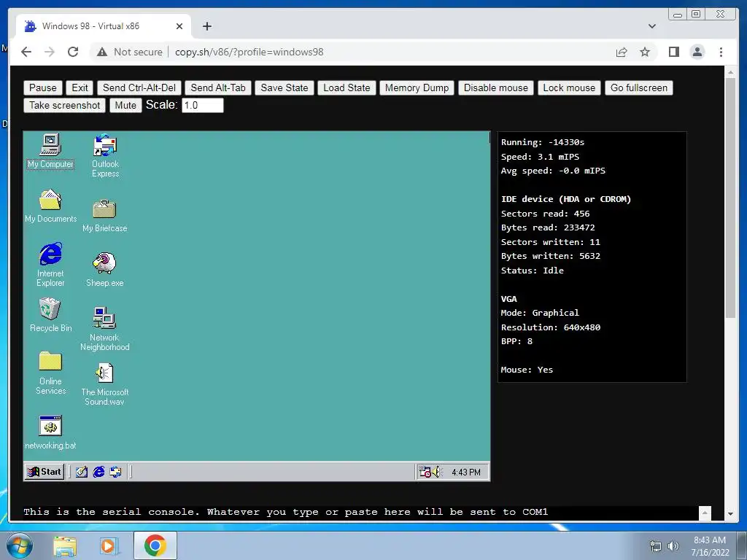The height and width of the screenshot is (560, 747).
Task: Select The Microsoft Sound.wav file icon
Action: pyautogui.click(x=105, y=384)
